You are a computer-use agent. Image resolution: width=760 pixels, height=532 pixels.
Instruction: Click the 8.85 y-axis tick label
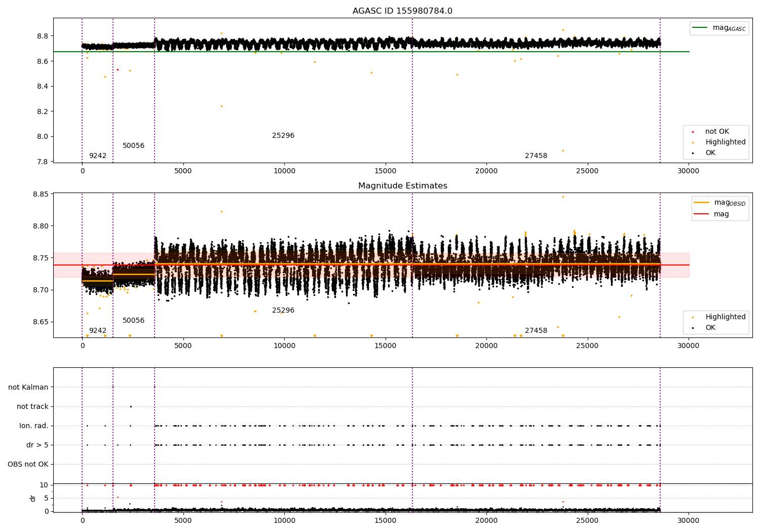41,195
